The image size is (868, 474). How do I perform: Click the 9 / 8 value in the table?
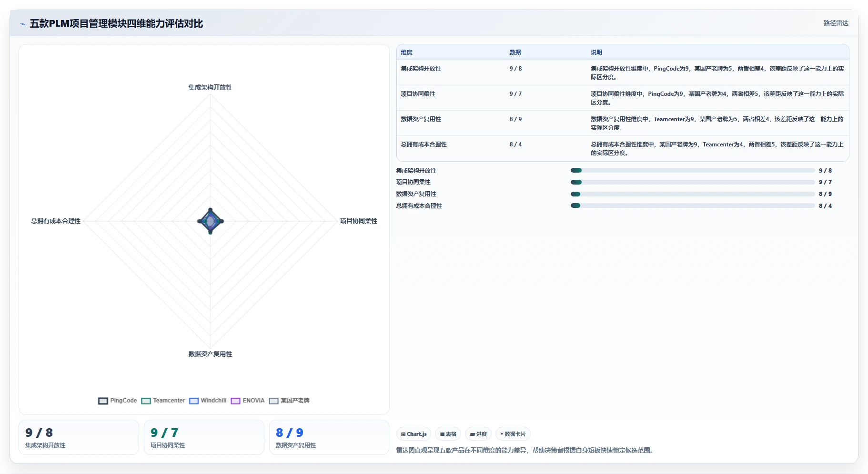click(x=515, y=69)
